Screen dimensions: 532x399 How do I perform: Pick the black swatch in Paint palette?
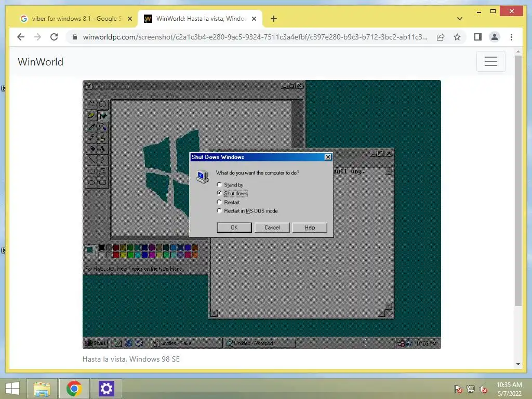101,248
